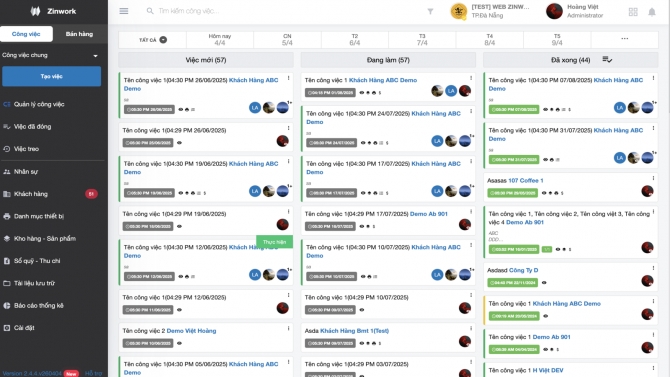670x377 pixels.
Task: Click green deadline tag on Asasas 107 Coffee card
Action: 513,193
